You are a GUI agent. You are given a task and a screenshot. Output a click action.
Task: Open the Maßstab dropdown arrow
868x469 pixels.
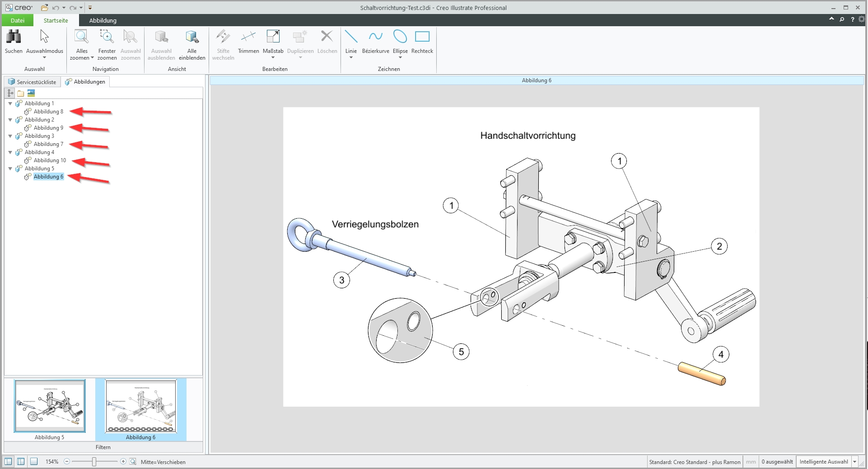pos(273,58)
